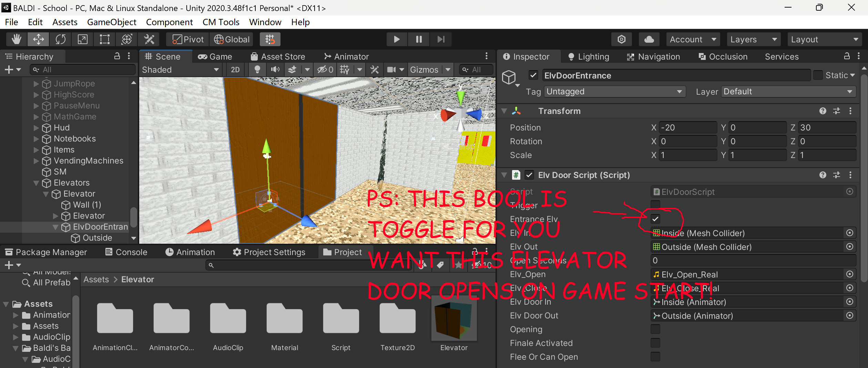Image resolution: width=868 pixels, height=368 pixels.
Task: Select the Move tool
Action: [38, 39]
